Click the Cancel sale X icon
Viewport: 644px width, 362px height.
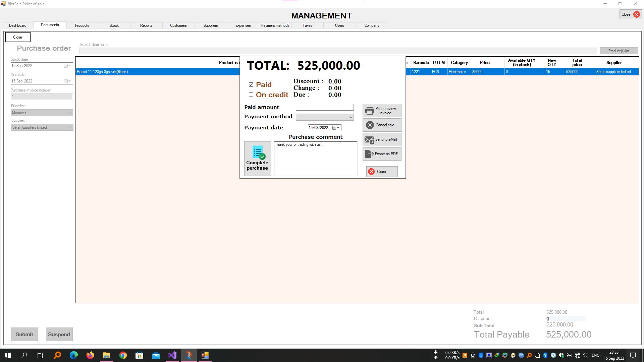tap(370, 125)
